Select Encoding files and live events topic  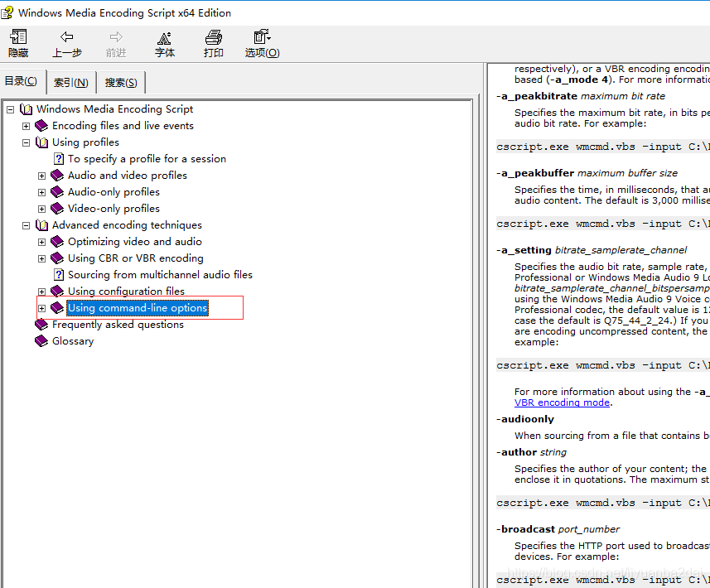(123, 125)
